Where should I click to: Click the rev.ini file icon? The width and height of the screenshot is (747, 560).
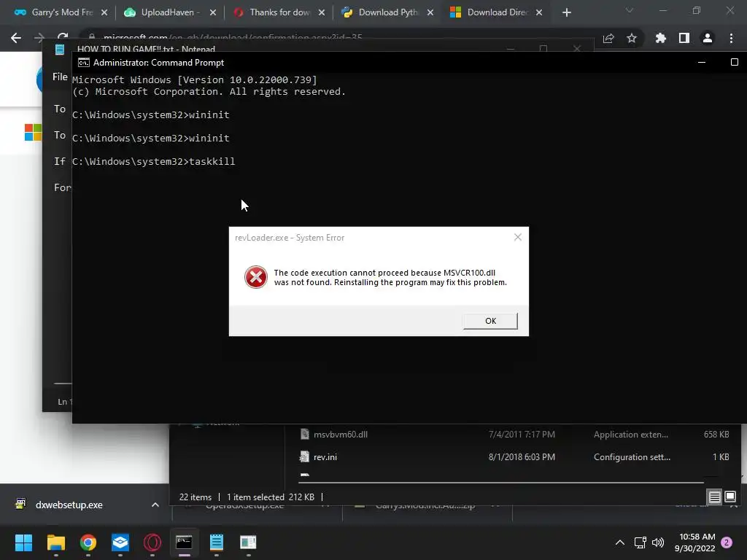[304, 457]
